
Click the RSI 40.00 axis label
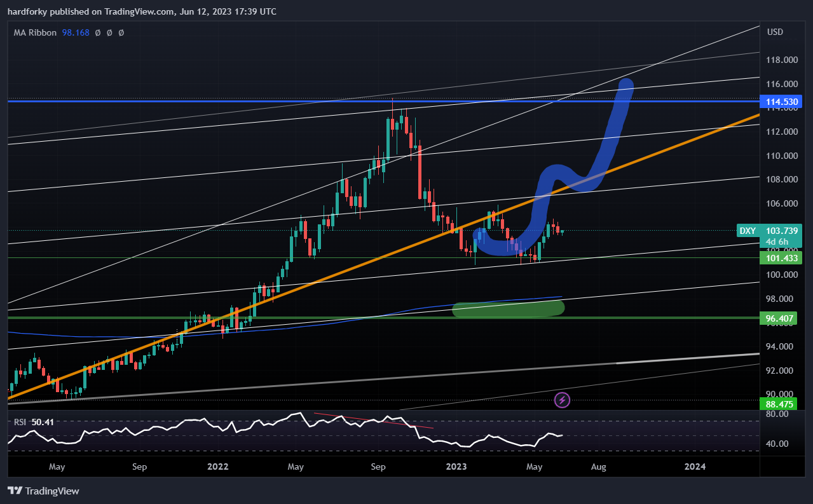coord(777,444)
